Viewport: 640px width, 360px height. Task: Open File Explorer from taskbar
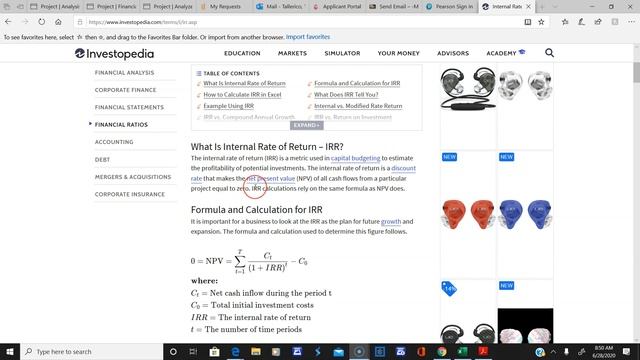(256, 351)
